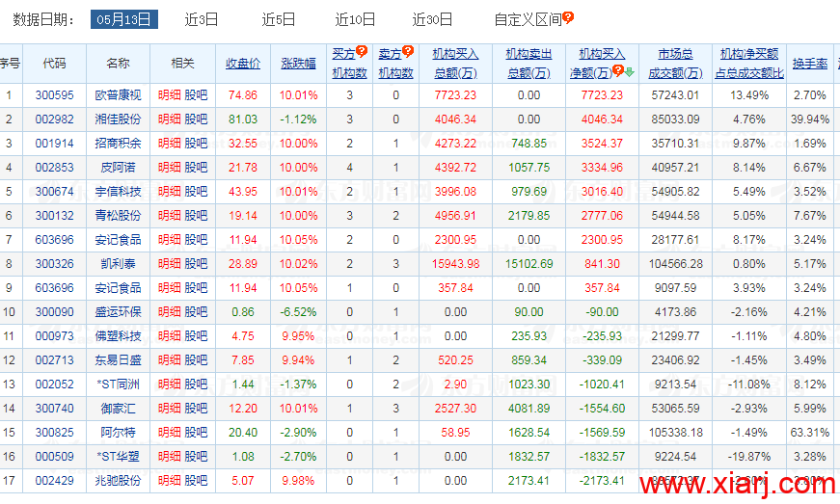Open stock name *ST华塑

(x=118, y=457)
